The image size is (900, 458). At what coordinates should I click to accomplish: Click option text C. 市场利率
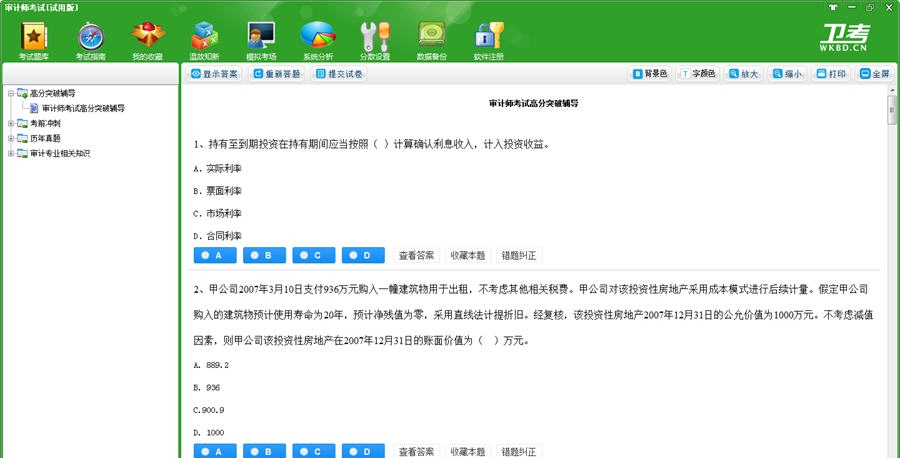click(x=218, y=213)
